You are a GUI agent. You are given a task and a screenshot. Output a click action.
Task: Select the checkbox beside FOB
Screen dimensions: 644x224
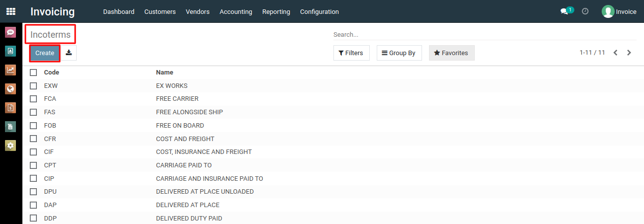pyautogui.click(x=33, y=125)
